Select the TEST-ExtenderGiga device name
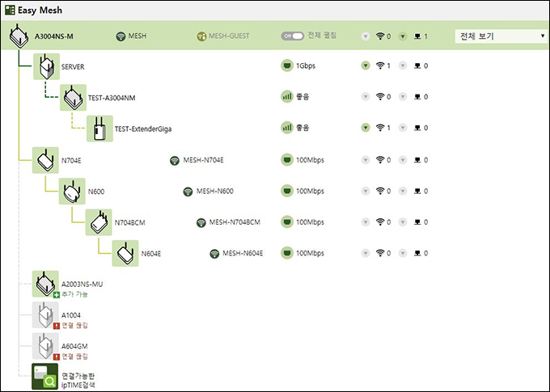550x392 pixels. (143, 129)
